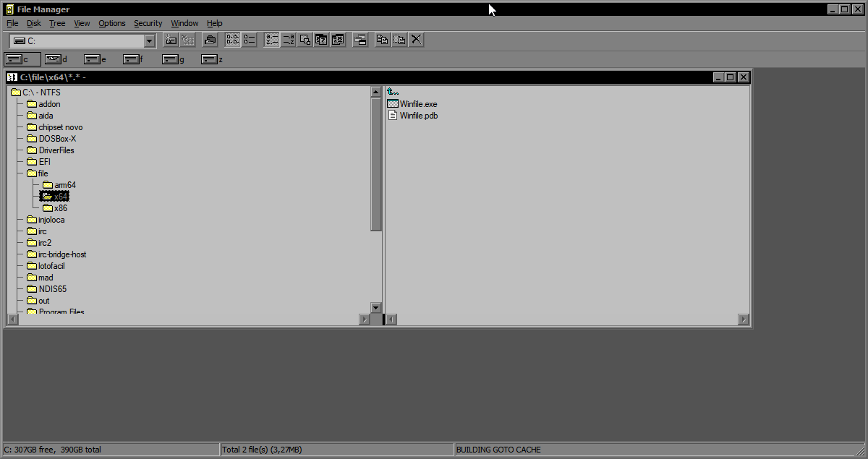868x459 pixels.
Task: Click the Move file toolbar icon
Action: tap(399, 40)
